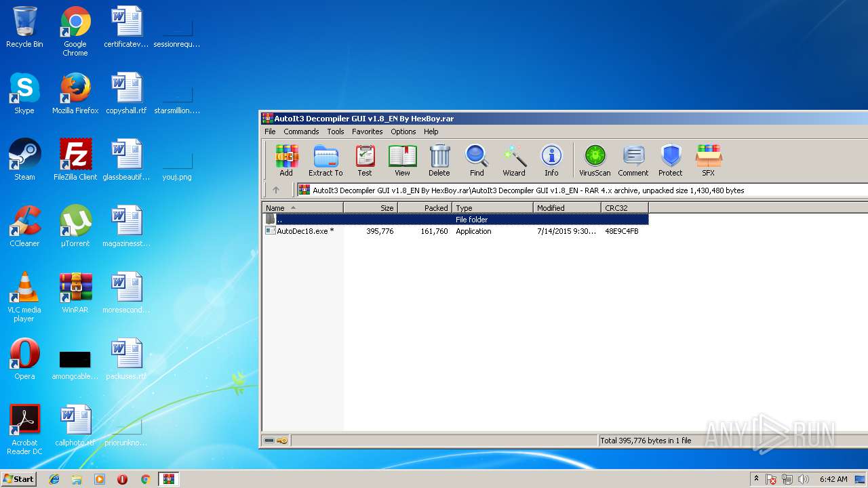868x488 pixels.
Task: Open the Commands menu
Action: [x=301, y=131]
